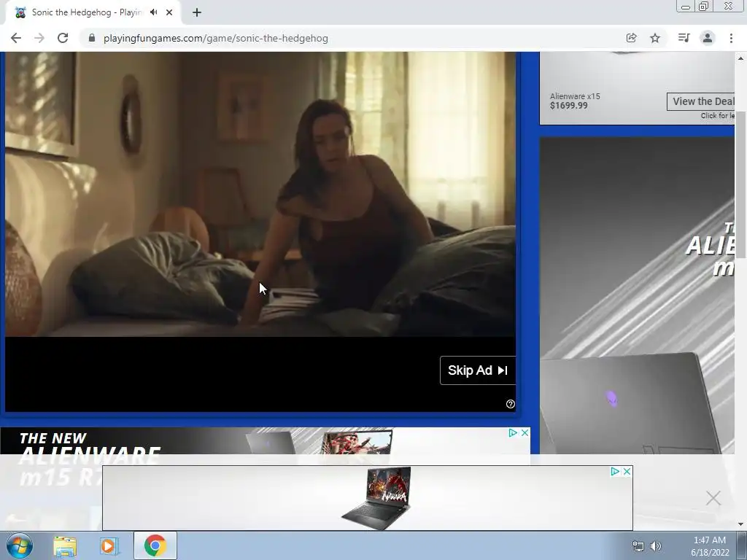Click the playing video ad
Image resolution: width=747 pixels, height=560 pixels.
coord(260,194)
